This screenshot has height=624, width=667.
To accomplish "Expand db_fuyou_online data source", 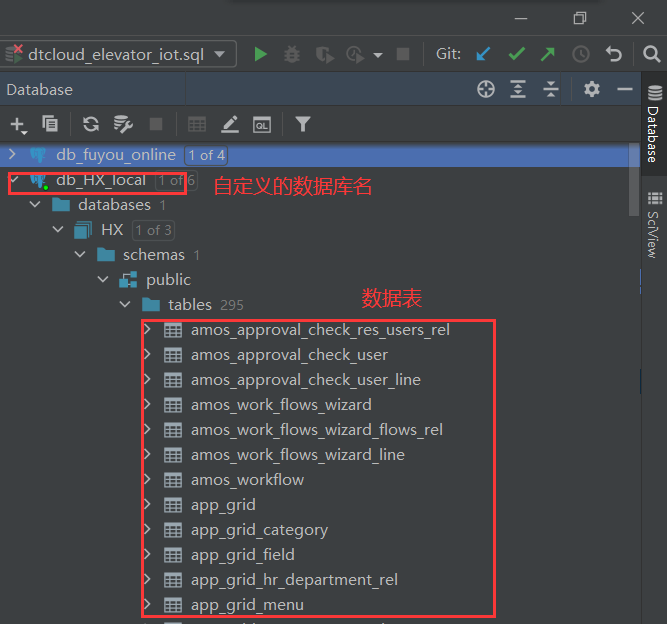I will click(12, 154).
